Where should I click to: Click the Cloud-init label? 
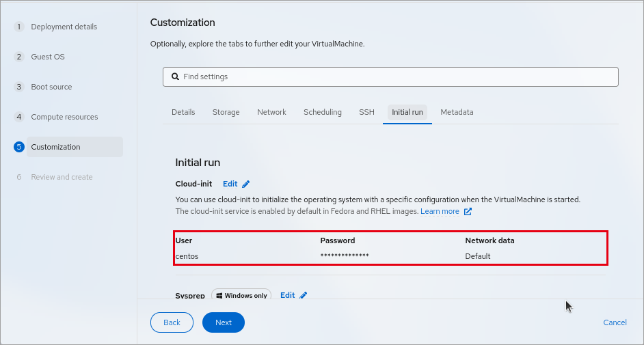(x=193, y=184)
